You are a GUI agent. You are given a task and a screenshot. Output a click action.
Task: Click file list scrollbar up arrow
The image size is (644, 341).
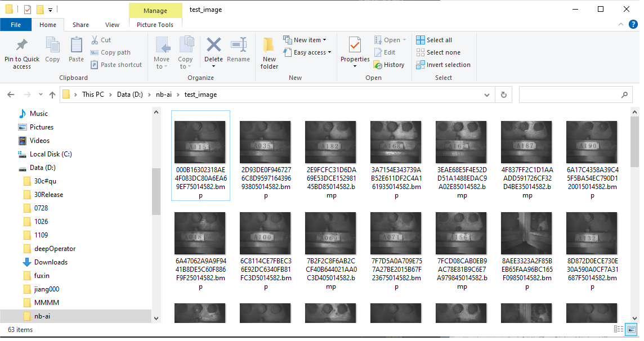click(635, 112)
